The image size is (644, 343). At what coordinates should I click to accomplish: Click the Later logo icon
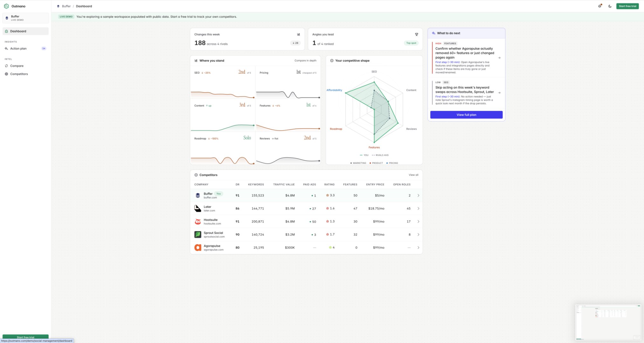tap(198, 208)
